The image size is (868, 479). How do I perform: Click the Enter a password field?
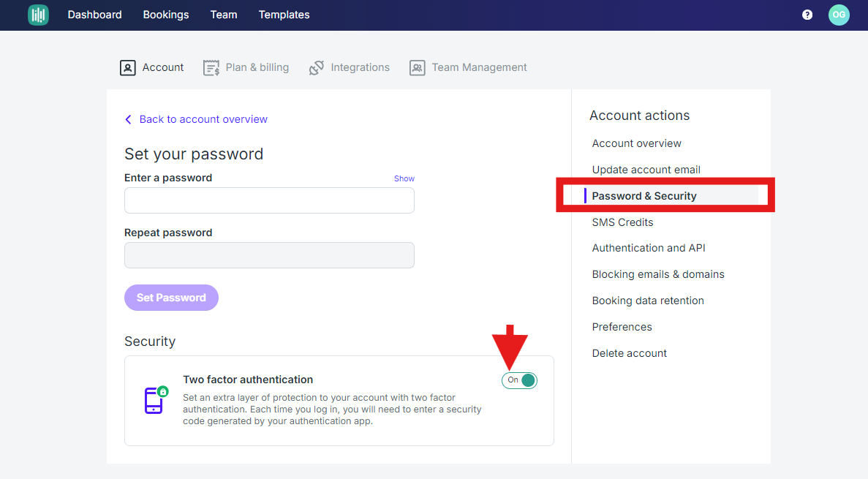tap(269, 200)
